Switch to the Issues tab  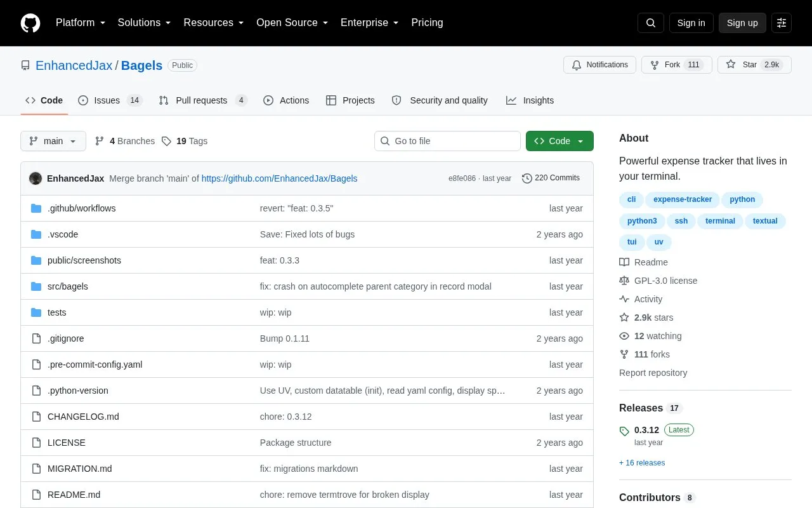110,100
